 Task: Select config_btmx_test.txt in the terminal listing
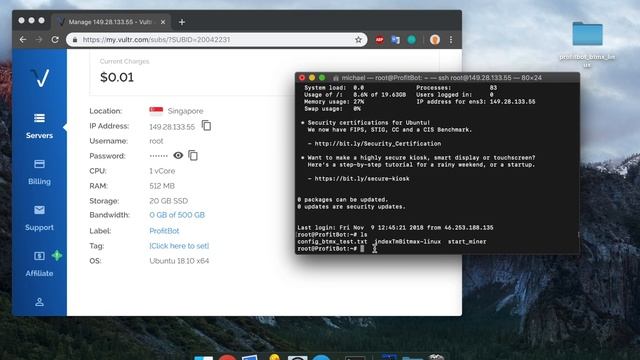[x=332, y=242]
